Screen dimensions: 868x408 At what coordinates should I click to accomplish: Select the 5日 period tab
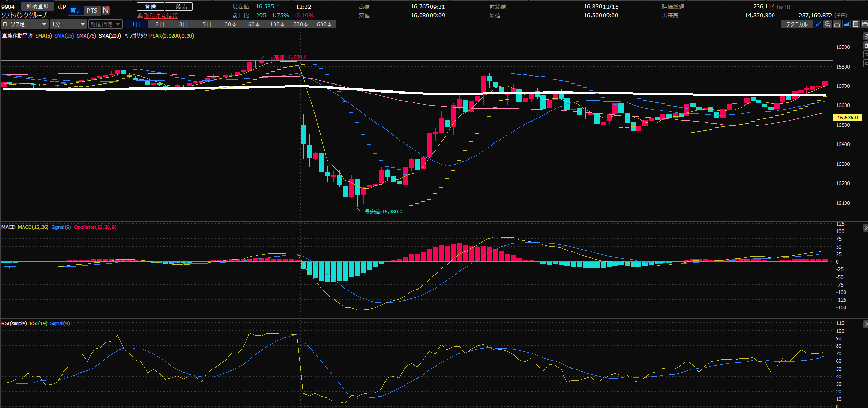[x=207, y=24]
